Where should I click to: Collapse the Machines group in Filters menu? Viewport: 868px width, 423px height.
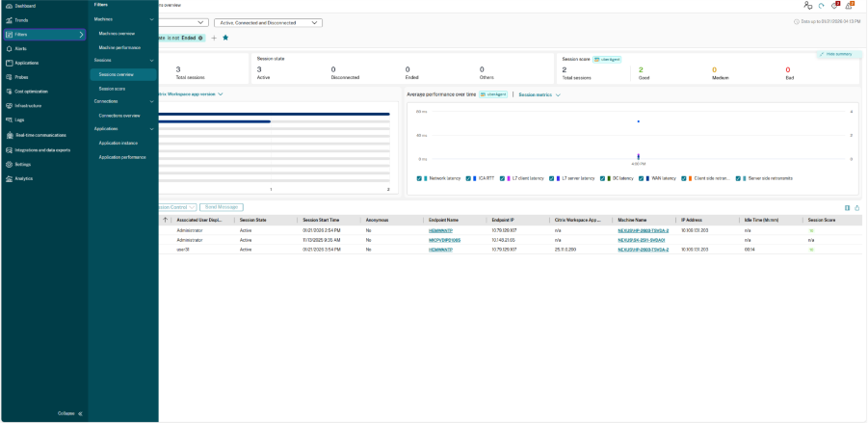point(151,19)
